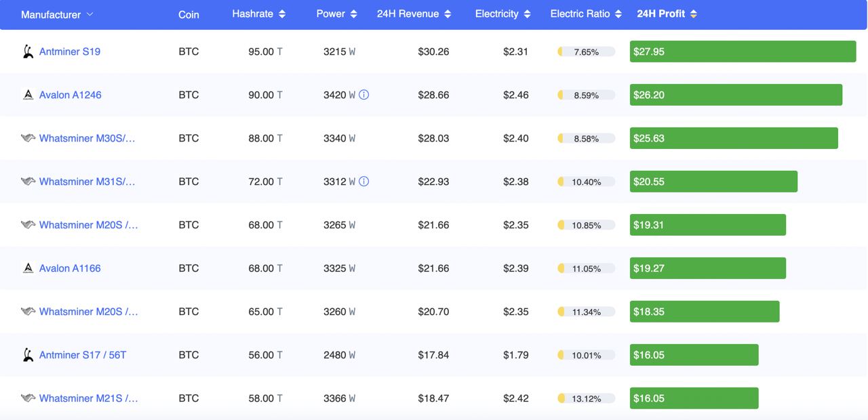Click the $2.46 electricity value
This screenshot has height=420, width=868.
click(x=515, y=95)
